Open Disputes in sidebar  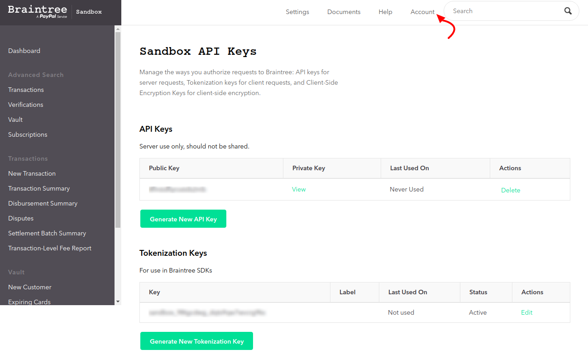click(21, 218)
